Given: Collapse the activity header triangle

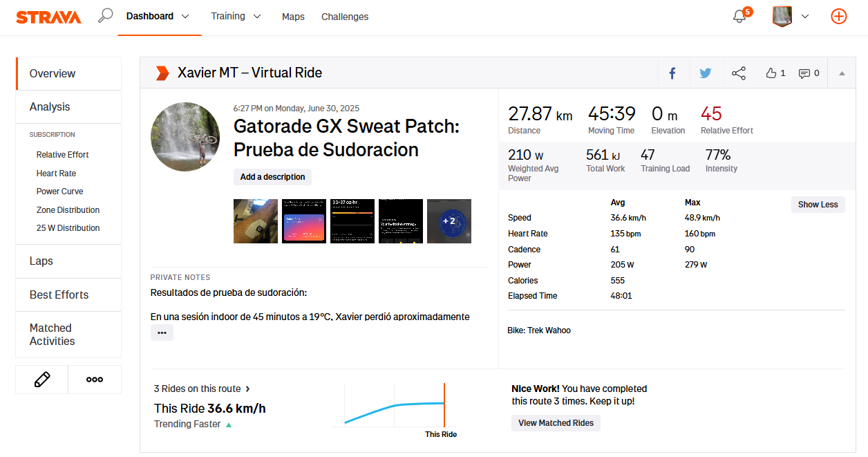Looking at the screenshot, I should [842, 73].
